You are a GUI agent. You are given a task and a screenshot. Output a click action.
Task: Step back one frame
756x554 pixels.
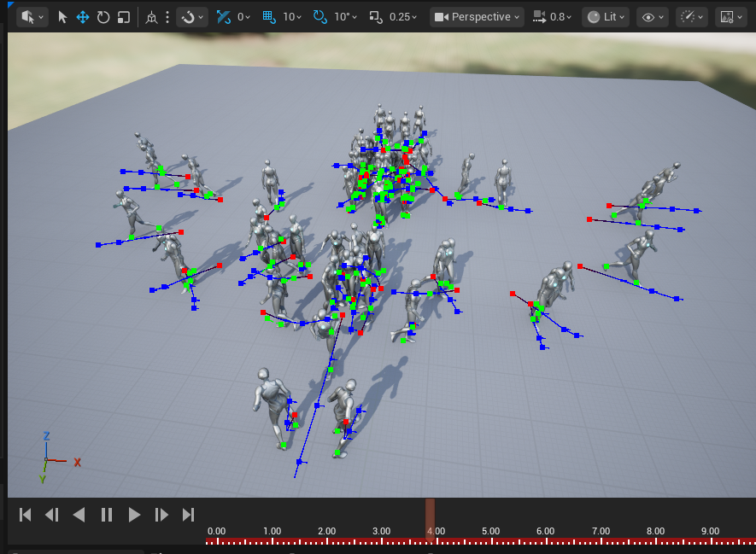pyautogui.click(x=52, y=514)
